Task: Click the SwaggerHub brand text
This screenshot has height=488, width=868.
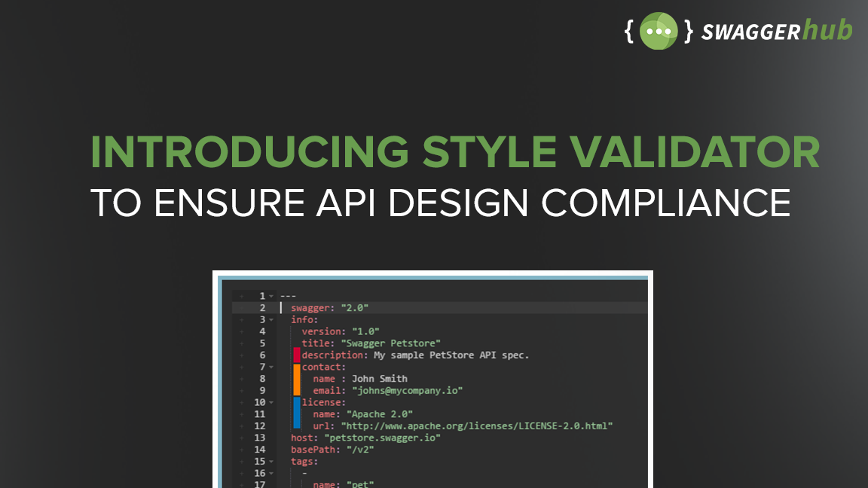Action: [x=776, y=32]
